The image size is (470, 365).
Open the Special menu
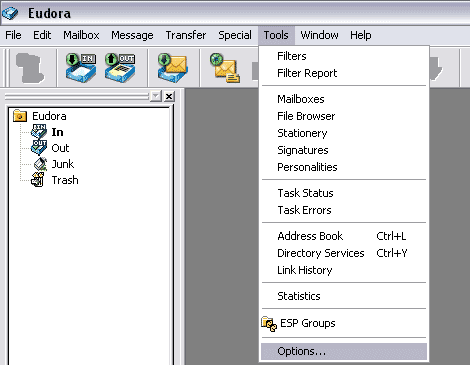235,35
